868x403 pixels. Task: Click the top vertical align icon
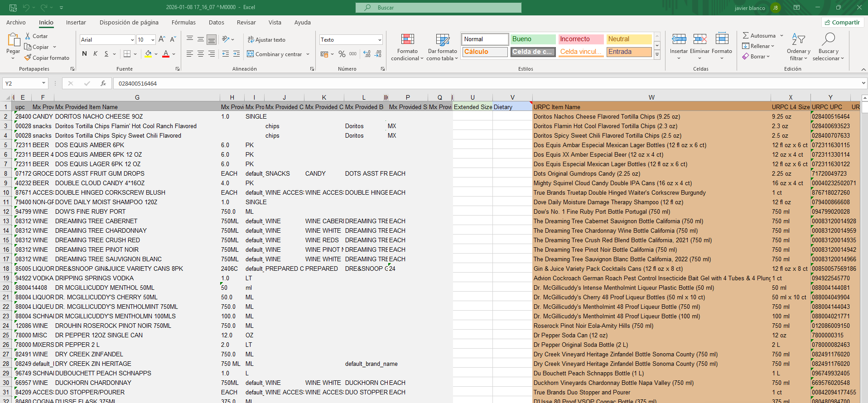(x=190, y=39)
